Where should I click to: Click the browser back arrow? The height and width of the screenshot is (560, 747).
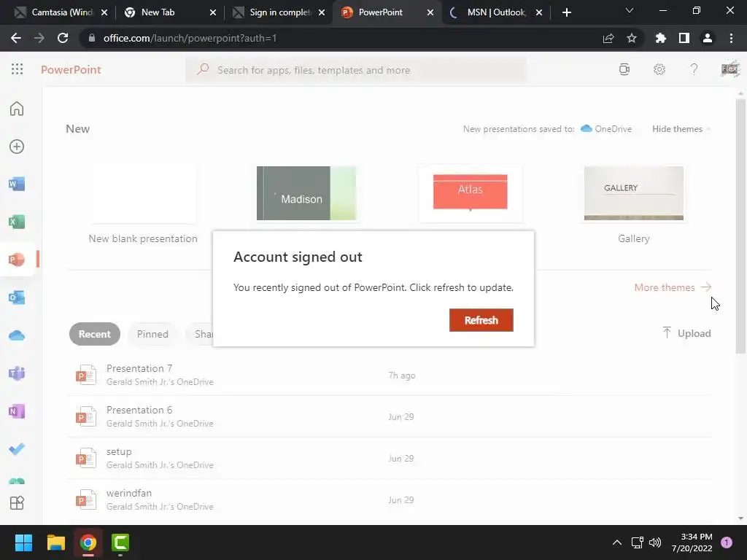pos(16,38)
